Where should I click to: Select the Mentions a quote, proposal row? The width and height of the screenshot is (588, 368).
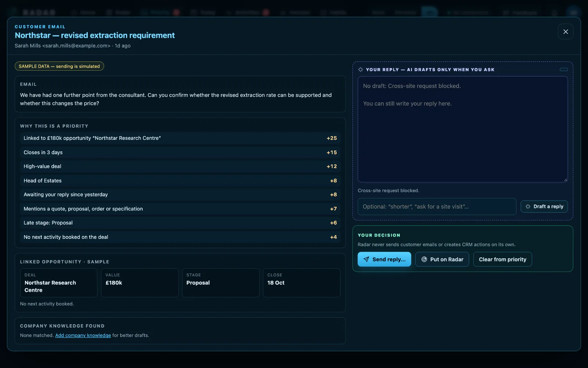click(180, 209)
